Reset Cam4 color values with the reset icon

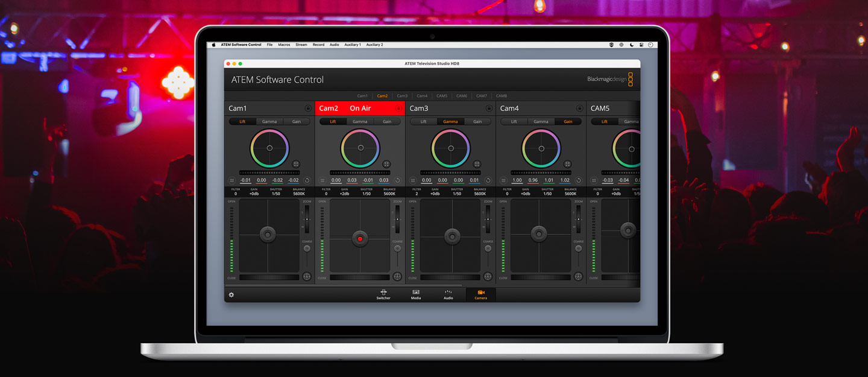coord(578,180)
